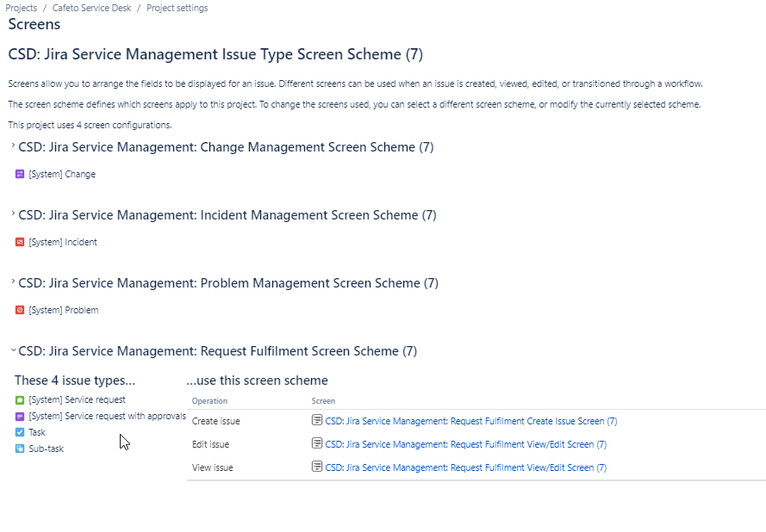Click the blue Task checkmark icon
766x532 pixels.
pyautogui.click(x=20, y=432)
